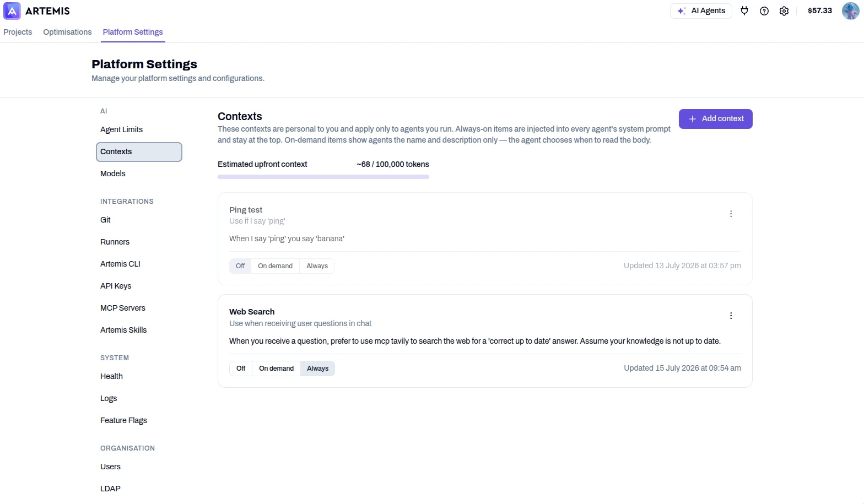This screenshot has width=864, height=504.
Task: Click the Web Search body text
Action: coord(475,341)
